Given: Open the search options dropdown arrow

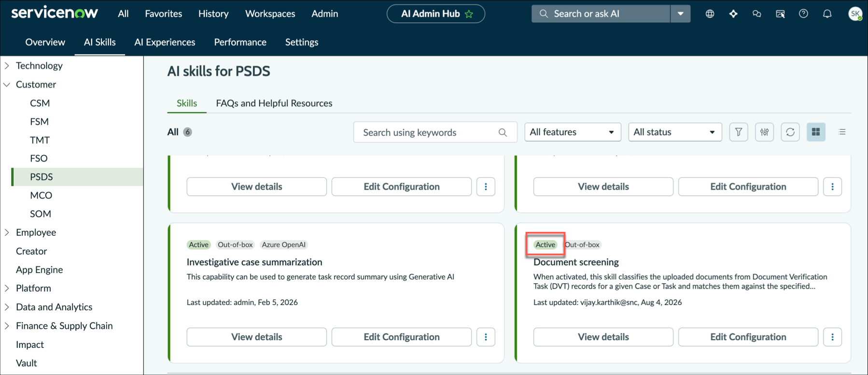Looking at the screenshot, I should pos(680,14).
